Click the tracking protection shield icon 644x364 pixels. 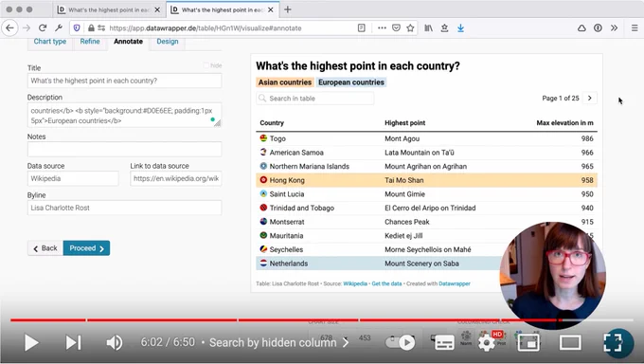tap(77, 28)
